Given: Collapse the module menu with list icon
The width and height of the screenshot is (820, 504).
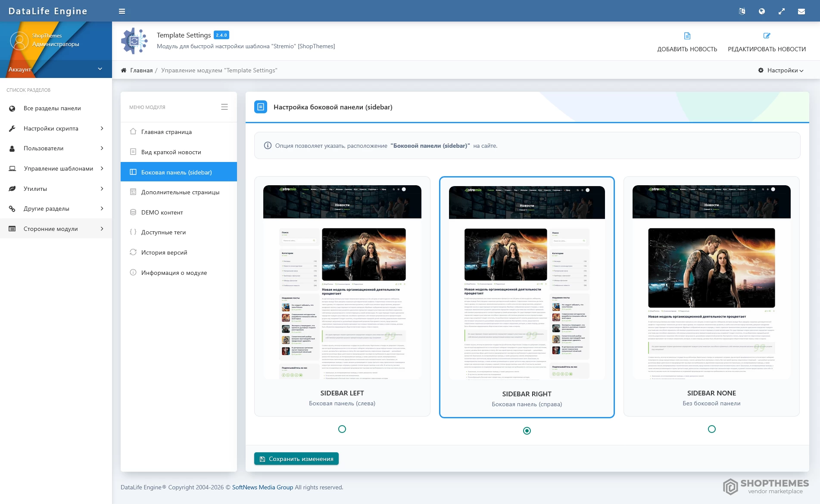Looking at the screenshot, I should [224, 107].
